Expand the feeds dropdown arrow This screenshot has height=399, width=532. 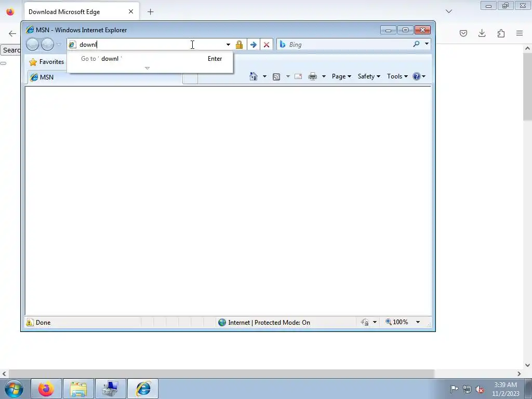click(x=288, y=76)
